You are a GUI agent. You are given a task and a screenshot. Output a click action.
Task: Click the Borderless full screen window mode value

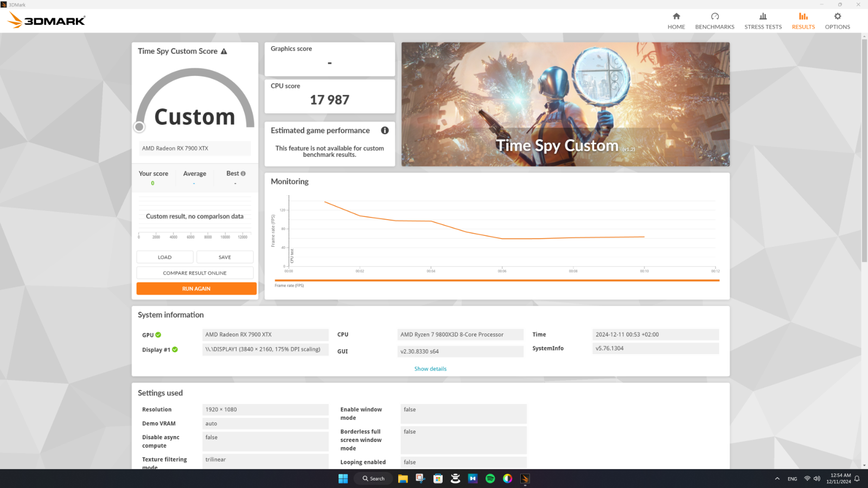pos(464,440)
